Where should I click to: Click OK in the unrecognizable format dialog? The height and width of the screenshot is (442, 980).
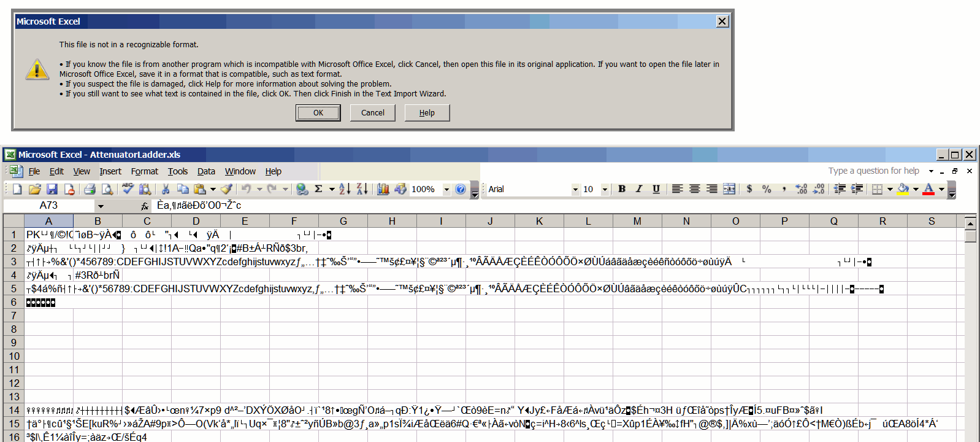point(318,112)
